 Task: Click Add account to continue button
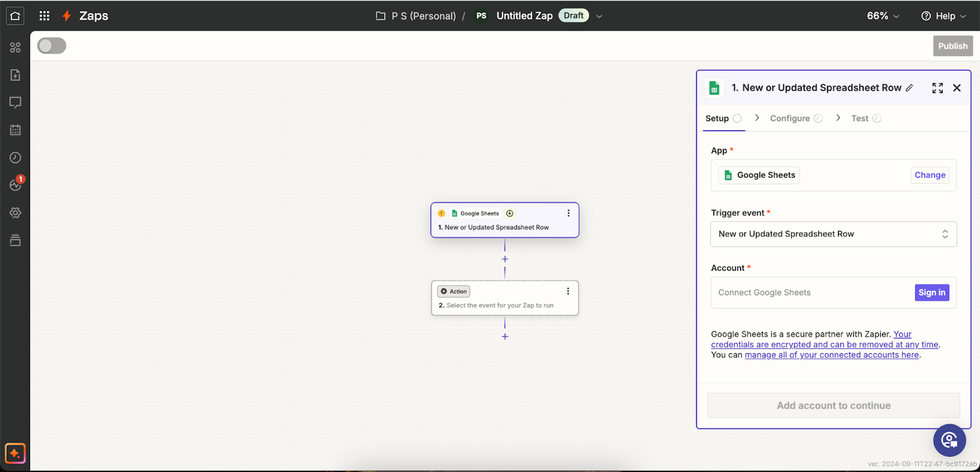[x=834, y=405]
